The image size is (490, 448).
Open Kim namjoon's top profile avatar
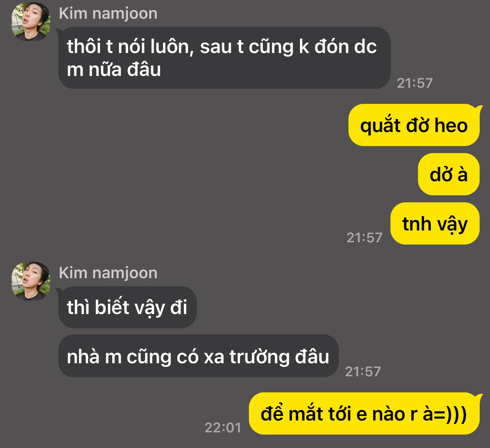click(31, 22)
